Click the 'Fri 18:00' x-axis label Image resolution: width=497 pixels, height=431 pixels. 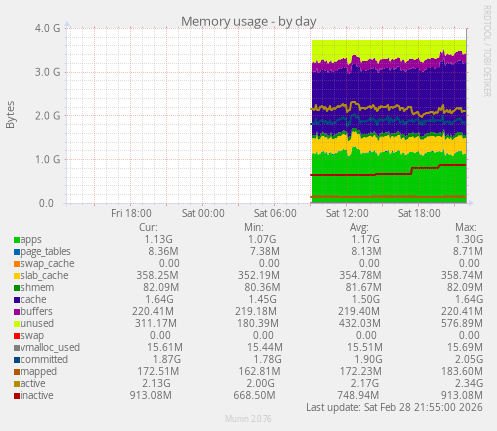pos(131,213)
